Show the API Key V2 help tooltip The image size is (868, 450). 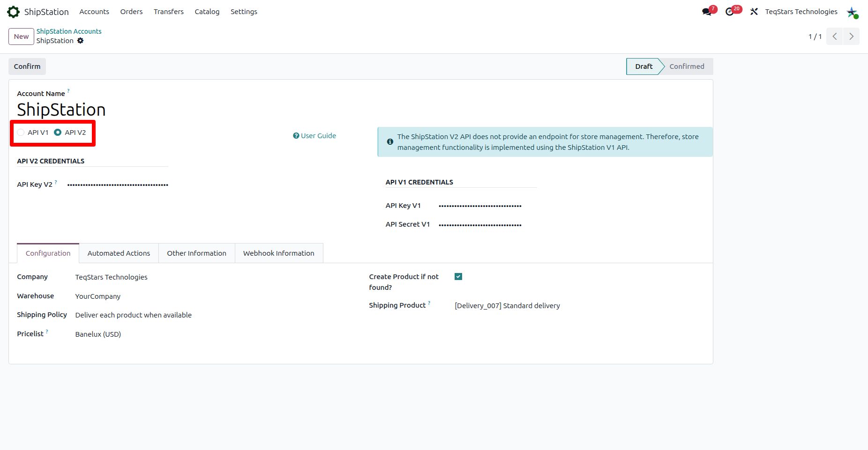(56, 181)
